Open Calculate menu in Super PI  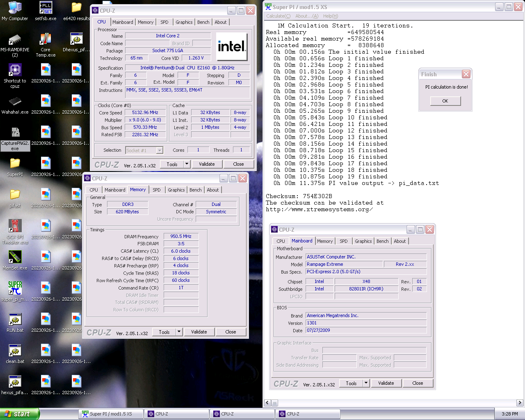point(278,16)
